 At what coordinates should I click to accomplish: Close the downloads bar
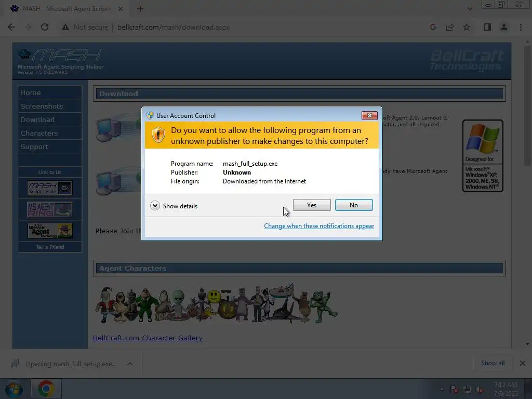(523, 363)
